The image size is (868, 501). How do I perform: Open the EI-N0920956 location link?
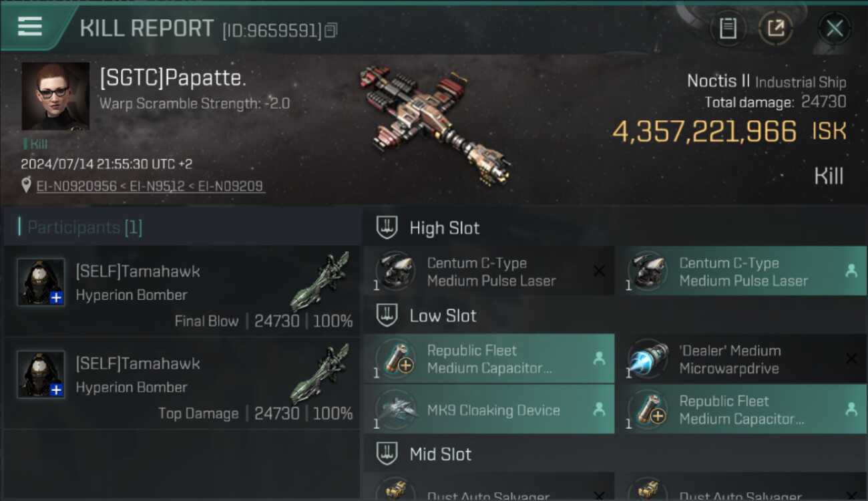coord(77,186)
